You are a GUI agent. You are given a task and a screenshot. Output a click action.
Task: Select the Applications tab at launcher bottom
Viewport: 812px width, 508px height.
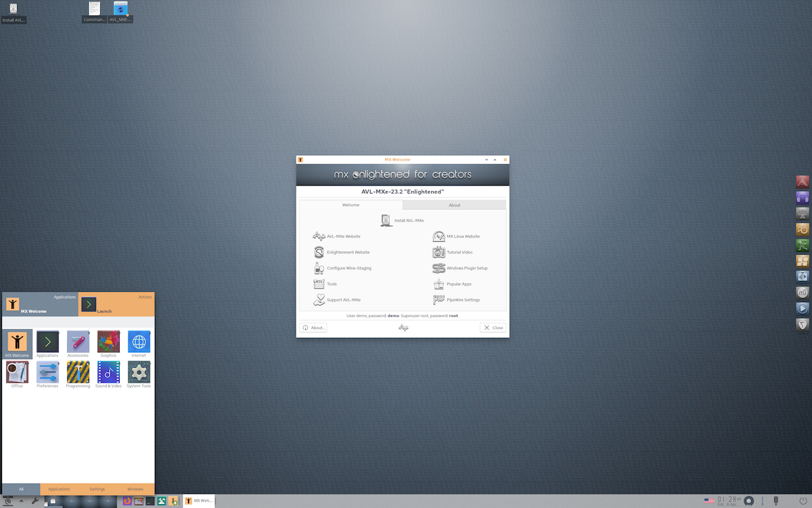[59, 489]
